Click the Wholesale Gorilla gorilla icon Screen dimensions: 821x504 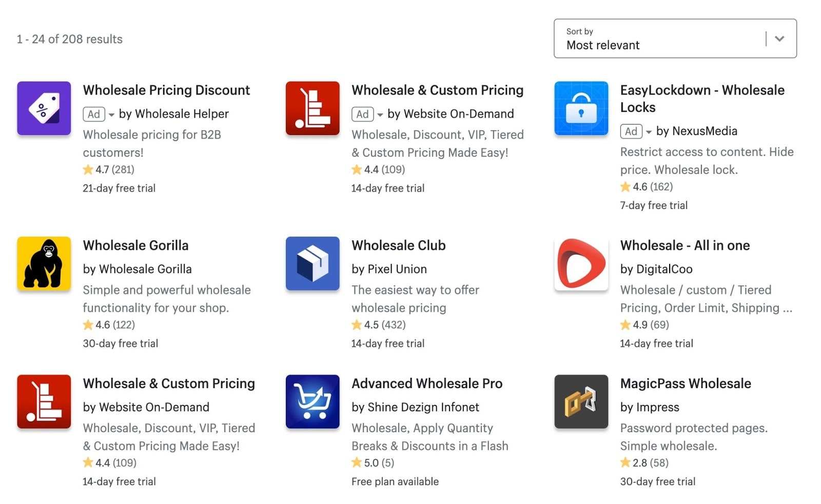click(x=44, y=263)
